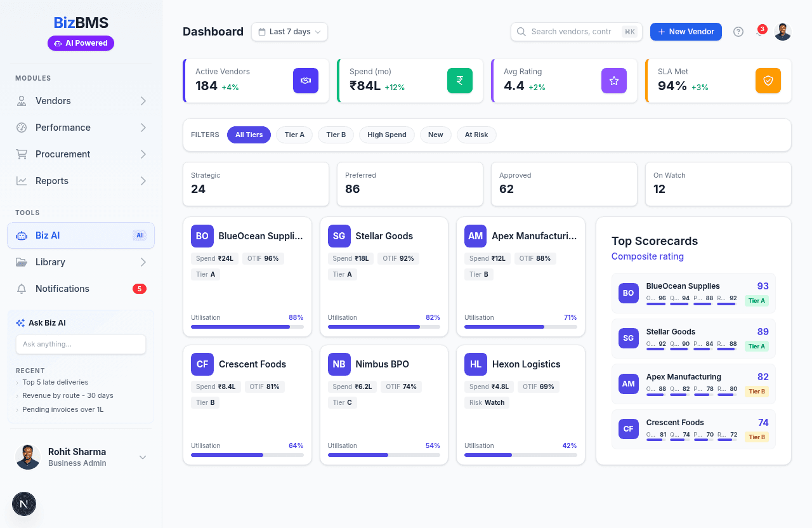Click the help question mark icon
This screenshot has width=812, height=528.
point(738,32)
